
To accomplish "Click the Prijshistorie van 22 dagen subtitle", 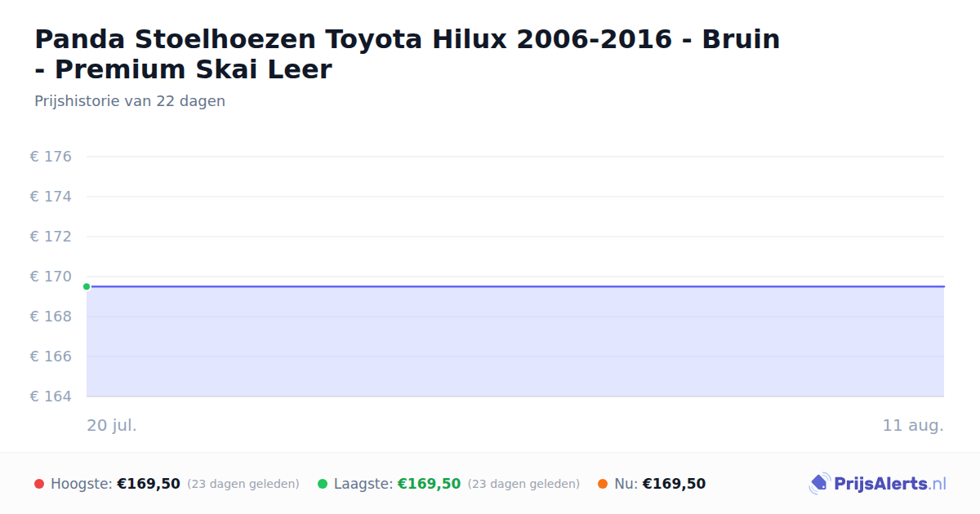I will (x=130, y=101).
